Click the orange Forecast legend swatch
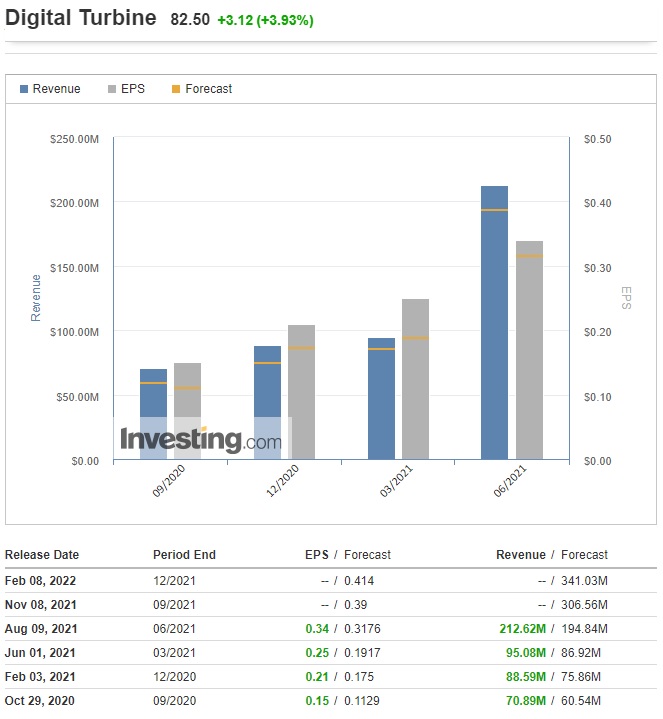This screenshot has width=663, height=719. [x=176, y=89]
